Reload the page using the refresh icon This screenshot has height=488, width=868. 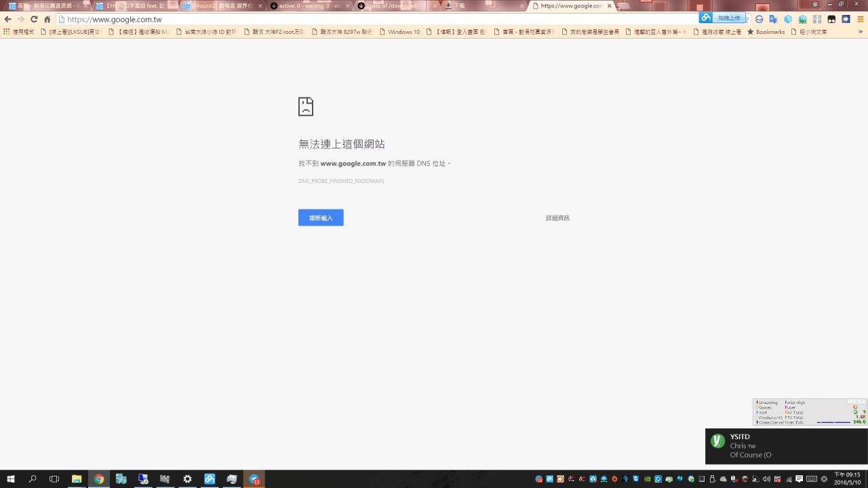[34, 20]
